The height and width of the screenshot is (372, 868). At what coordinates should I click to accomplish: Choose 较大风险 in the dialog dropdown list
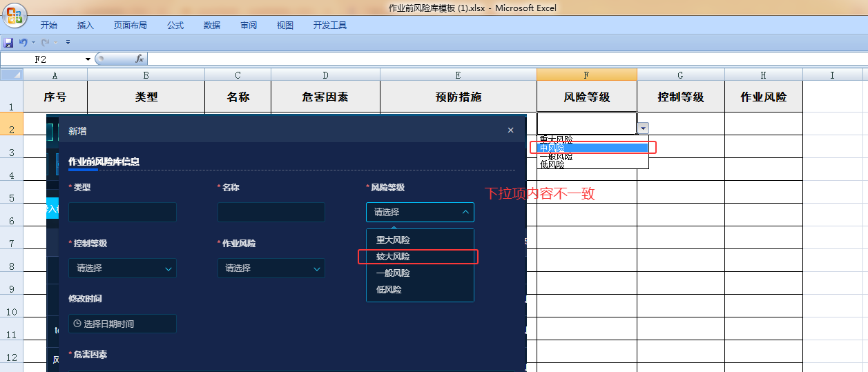pyautogui.click(x=393, y=257)
